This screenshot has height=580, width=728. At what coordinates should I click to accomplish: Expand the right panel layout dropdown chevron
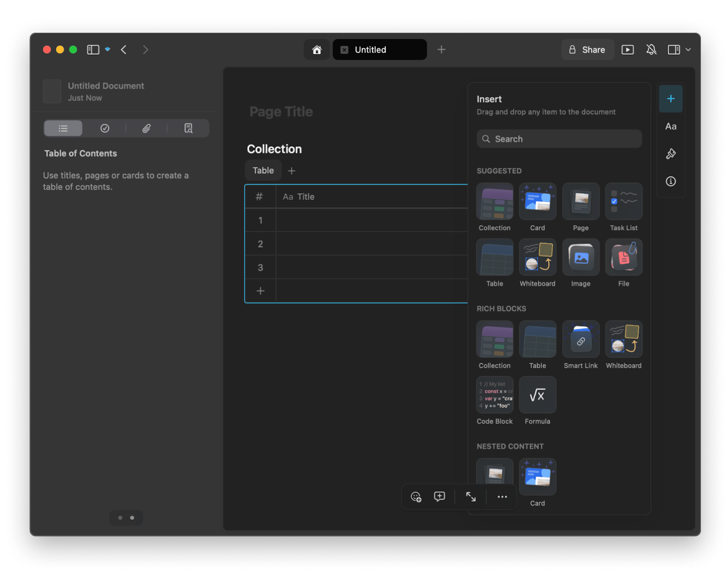tap(688, 50)
